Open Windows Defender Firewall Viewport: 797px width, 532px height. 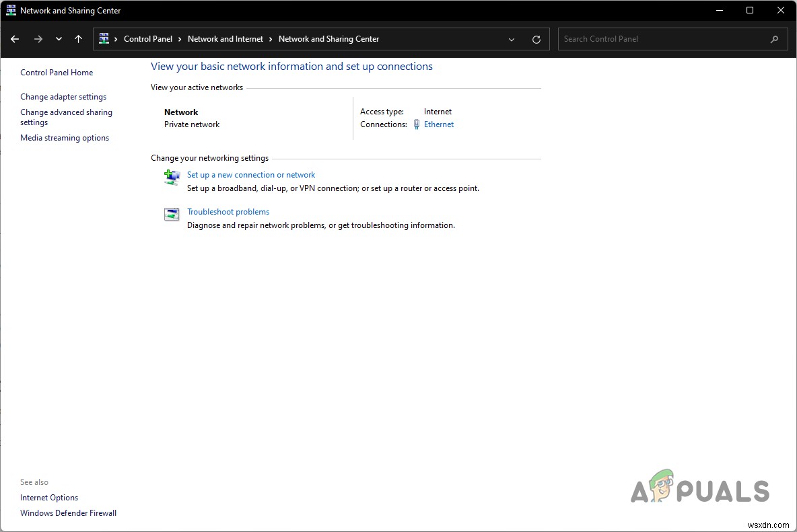(68, 512)
